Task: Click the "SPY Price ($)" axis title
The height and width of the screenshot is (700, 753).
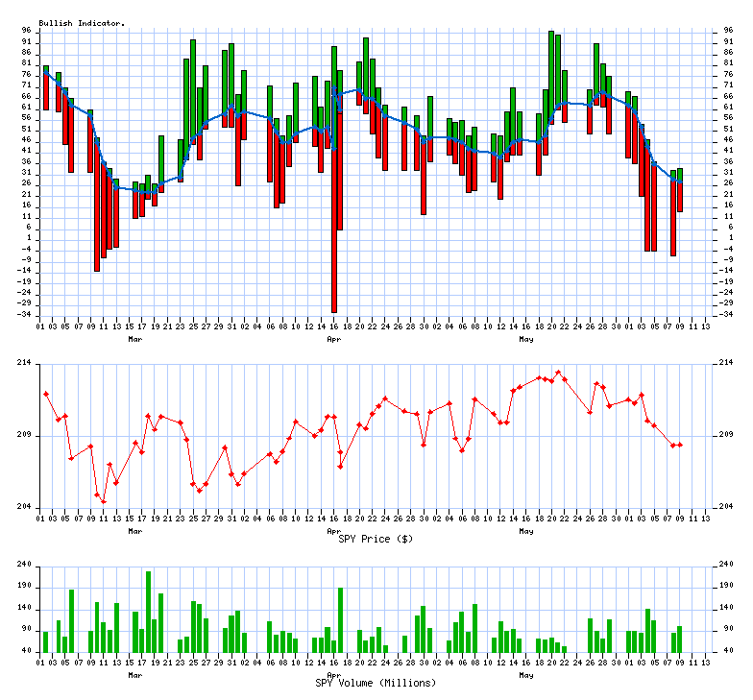Action: 376,539
